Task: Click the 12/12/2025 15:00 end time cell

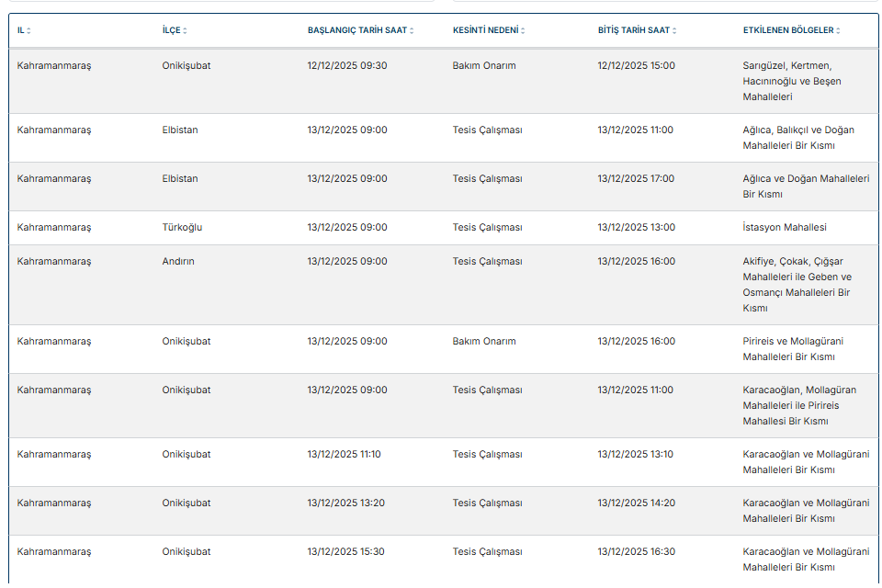Action: [x=636, y=66]
